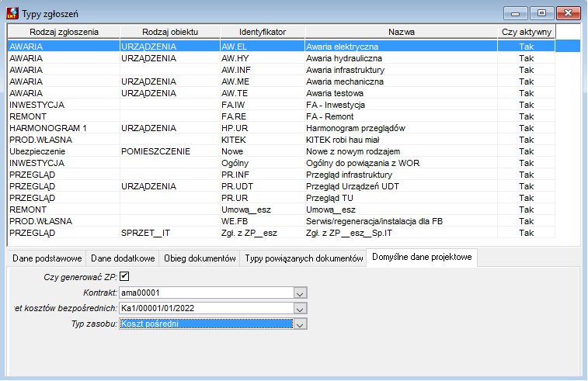This screenshot has height=381, width=588.
Task: Click Tak in the KITEK row
Action: 527,140
